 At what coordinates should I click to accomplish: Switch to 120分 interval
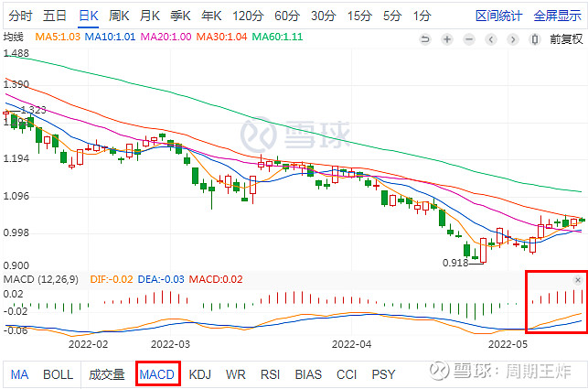tap(248, 16)
